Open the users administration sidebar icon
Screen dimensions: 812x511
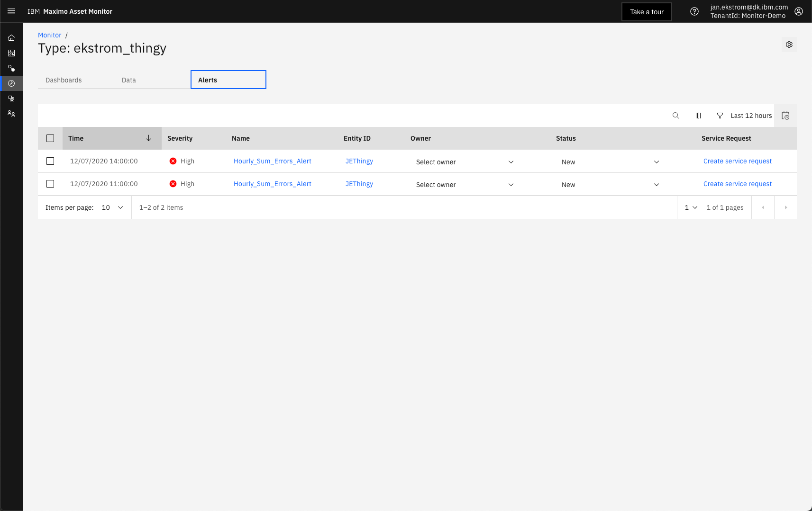point(11,114)
